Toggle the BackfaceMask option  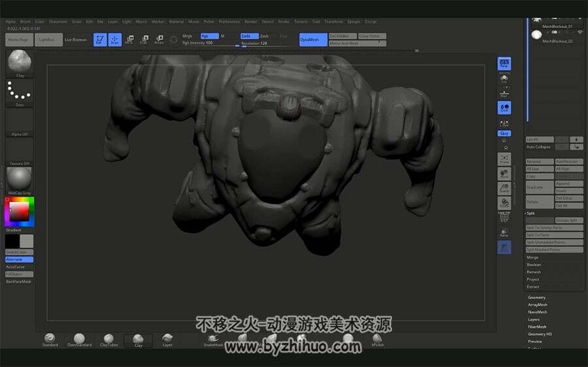[x=18, y=281]
